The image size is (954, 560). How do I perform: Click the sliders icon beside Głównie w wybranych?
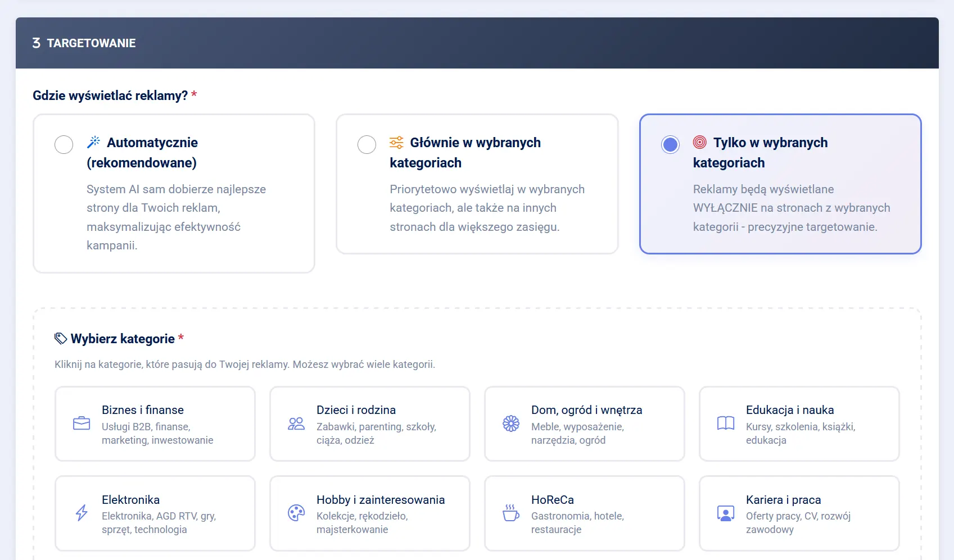[396, 142]
